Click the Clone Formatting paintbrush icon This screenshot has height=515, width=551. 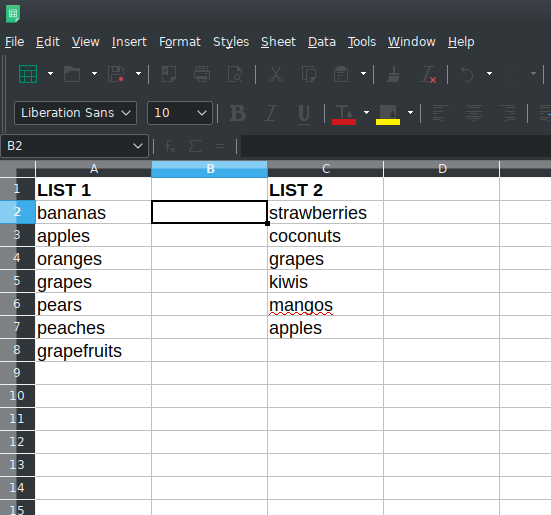(x=393, y=74)
